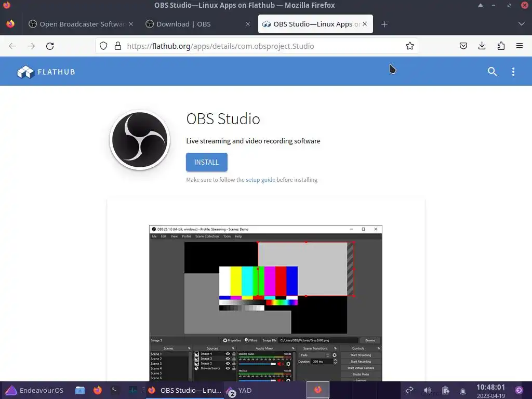Viewport: 532px width, 399px height.
Task: Open the EndeavourOS applications menu
Action: coord(34,391)
